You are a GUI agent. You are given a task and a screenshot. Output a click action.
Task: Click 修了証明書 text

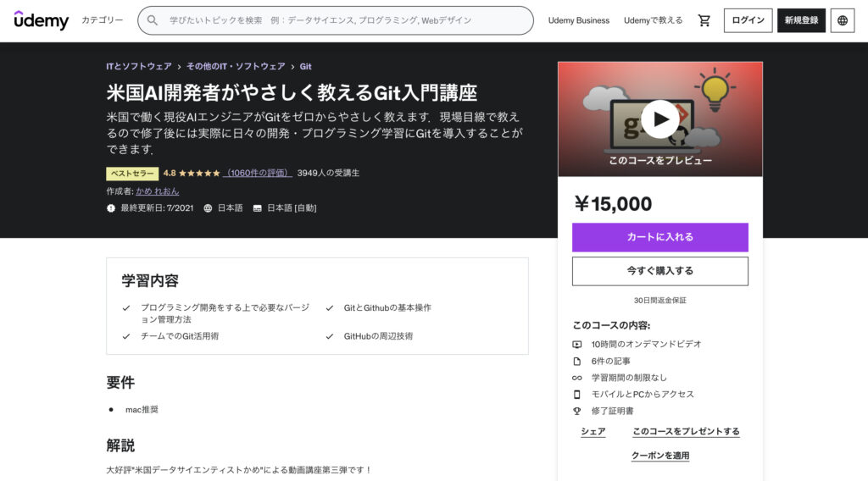(x=612, y=411)
